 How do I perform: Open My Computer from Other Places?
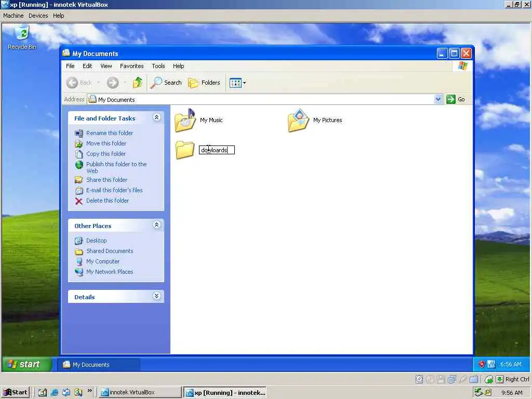pyautogui.click(x=103, y=261)
